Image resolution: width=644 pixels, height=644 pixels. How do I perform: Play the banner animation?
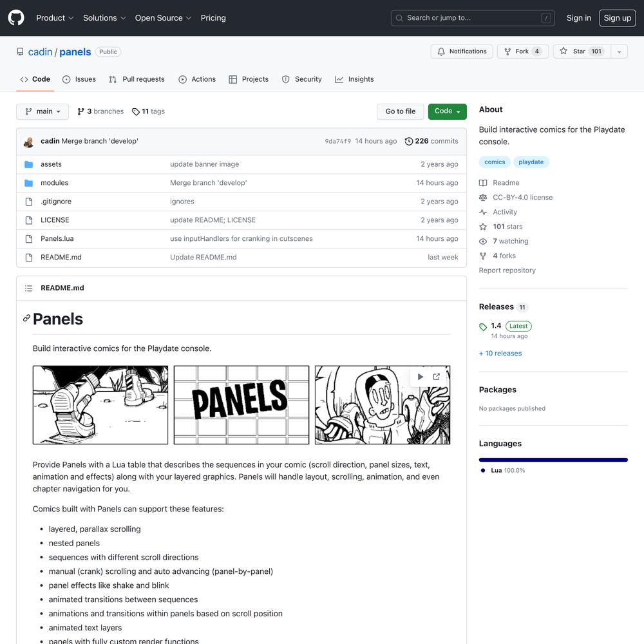420,377
